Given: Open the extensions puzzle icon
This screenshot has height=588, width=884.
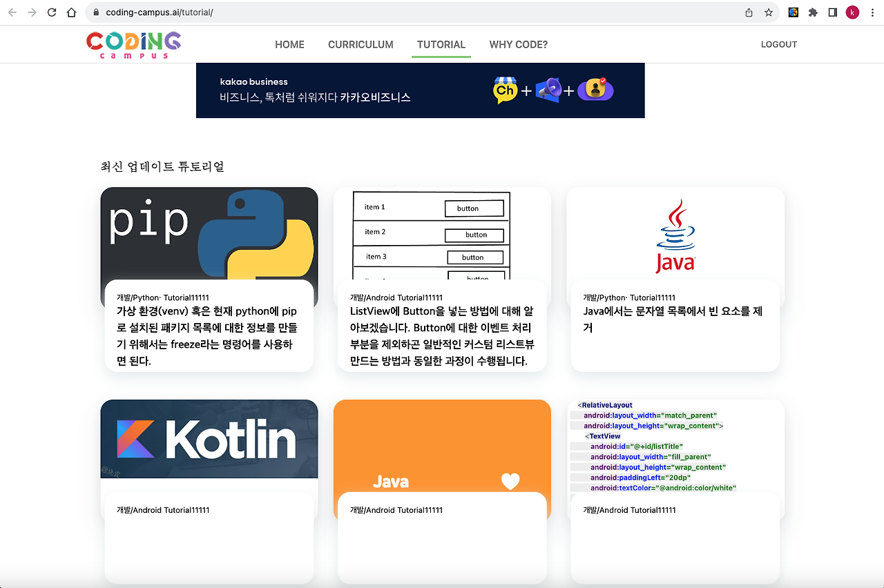Looking at the screenshot, I should (813, 12).
